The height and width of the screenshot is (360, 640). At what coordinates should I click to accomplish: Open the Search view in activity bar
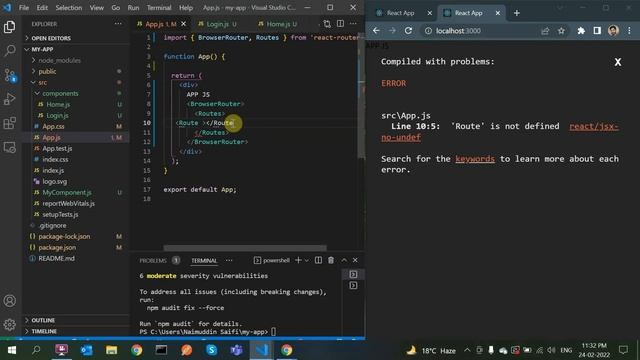(9, 51)
